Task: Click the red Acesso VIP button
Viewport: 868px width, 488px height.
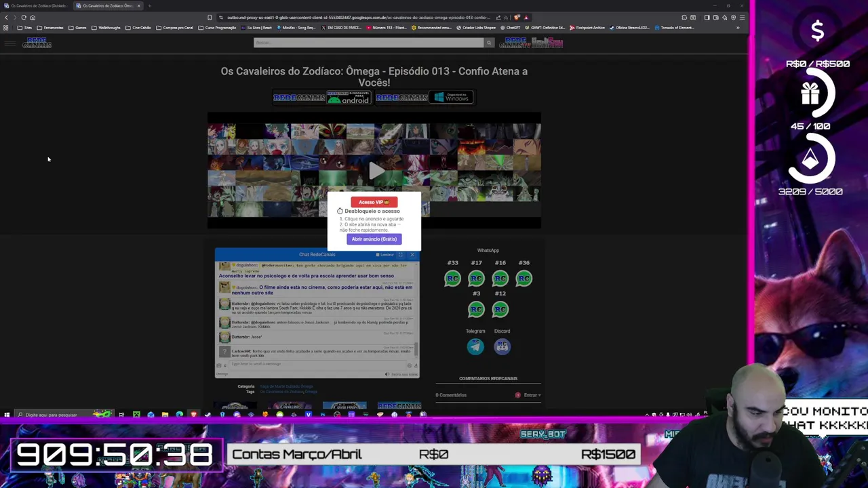Action: click(x=374, y=202)
